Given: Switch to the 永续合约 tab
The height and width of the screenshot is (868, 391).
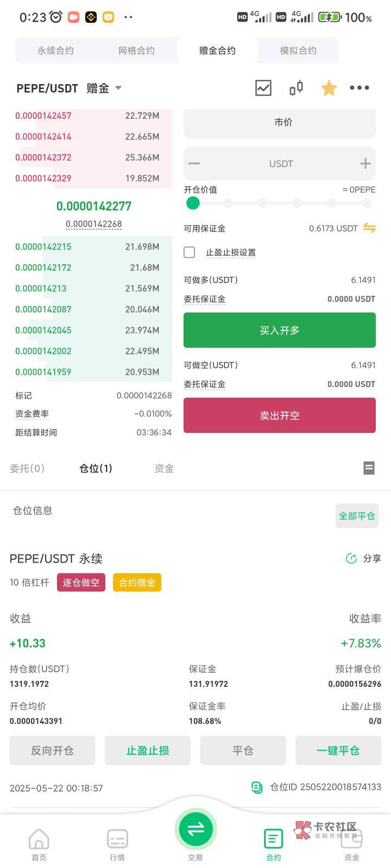Looking at the screenshot, I should [55, 50].
